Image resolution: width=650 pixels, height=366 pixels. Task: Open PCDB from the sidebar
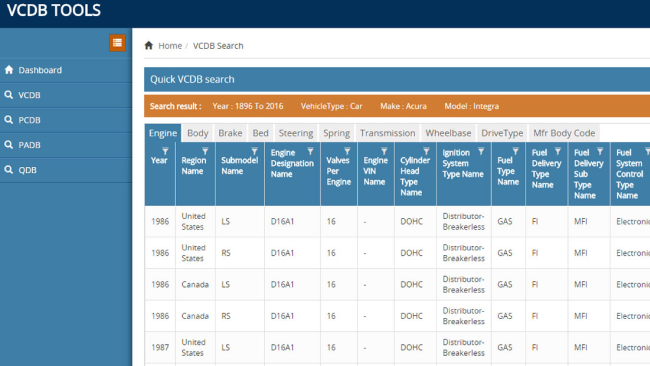coord(66,120)
